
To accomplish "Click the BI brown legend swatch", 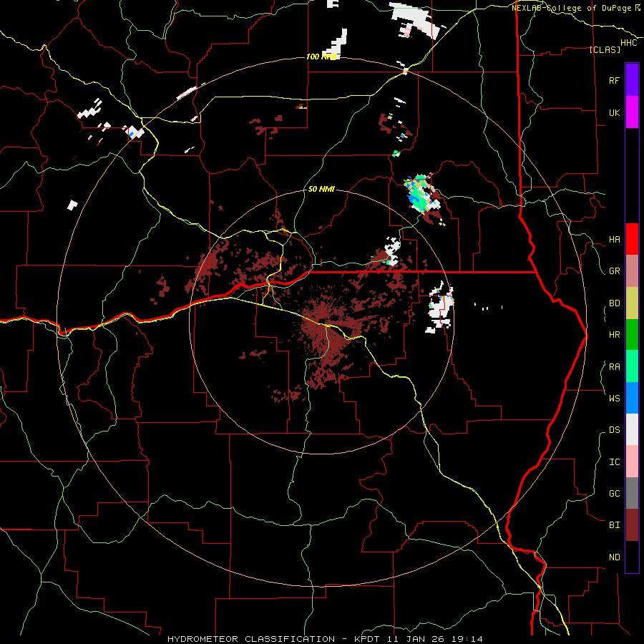I will 632,525.
